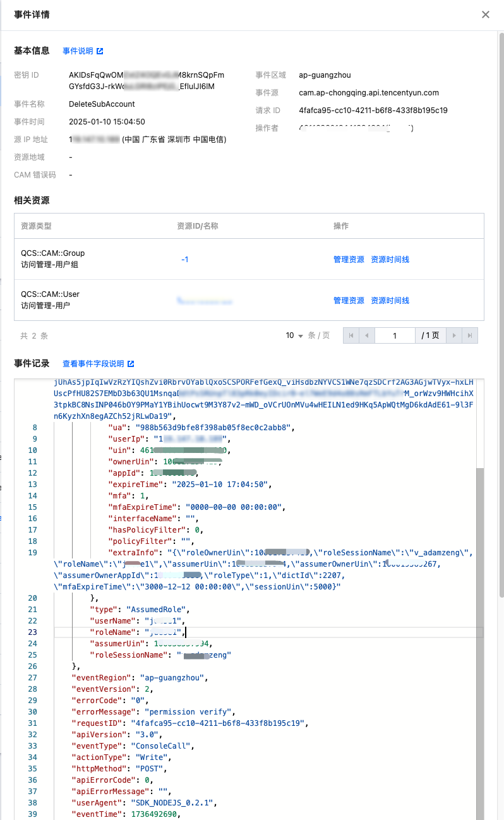The height and width of the screenshot is (820, 504).
Task: Click 资源时间线 for QCS::CAM::User row
Action: click(x=390, y=300)
